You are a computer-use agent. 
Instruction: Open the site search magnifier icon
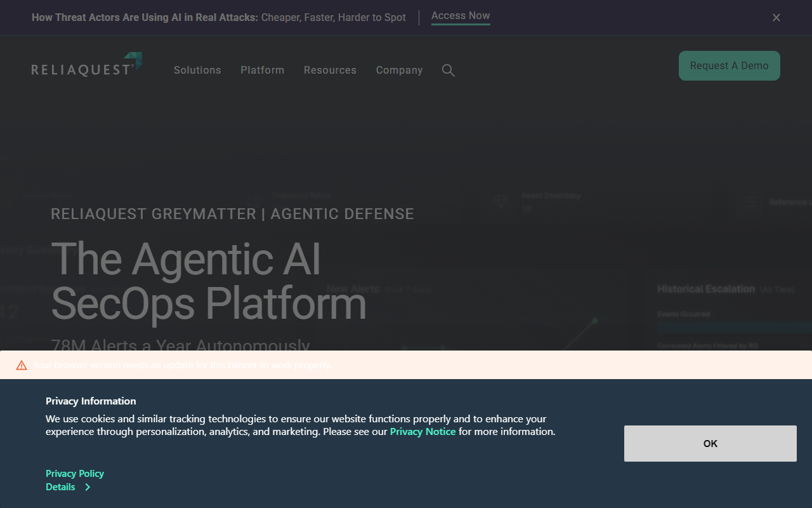pyautogui.click(x=449, y=70)
